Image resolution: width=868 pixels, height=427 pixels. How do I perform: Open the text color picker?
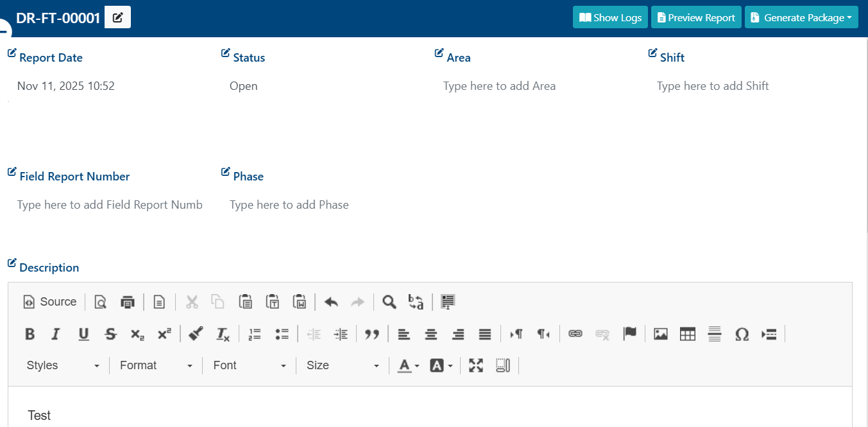[408, 365]
